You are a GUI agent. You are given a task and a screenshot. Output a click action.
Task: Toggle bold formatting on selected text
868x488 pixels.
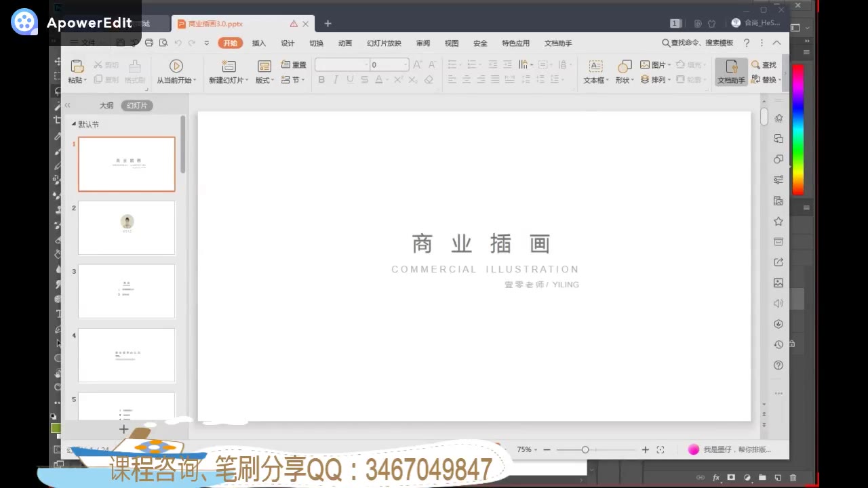point(321,79)
